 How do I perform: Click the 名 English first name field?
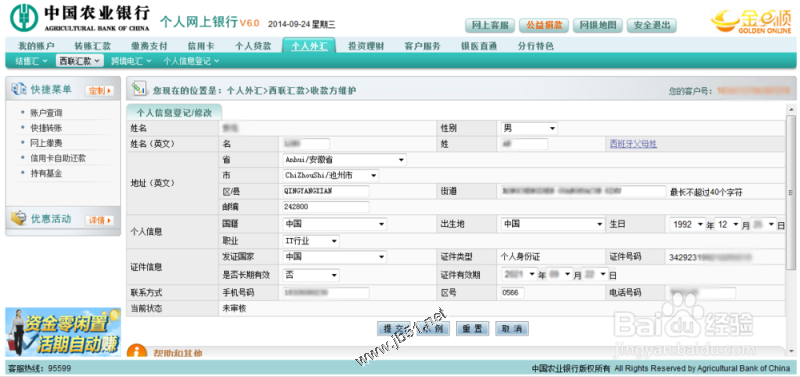[306, 144]
